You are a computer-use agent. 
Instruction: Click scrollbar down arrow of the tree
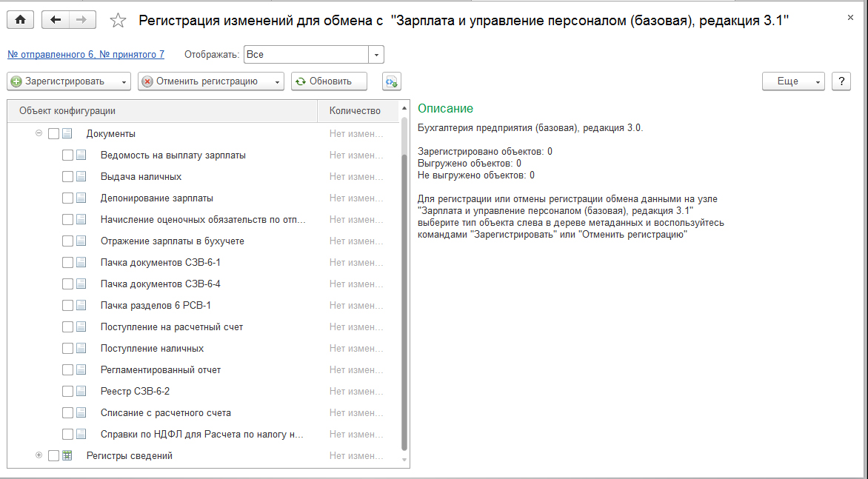404,460
